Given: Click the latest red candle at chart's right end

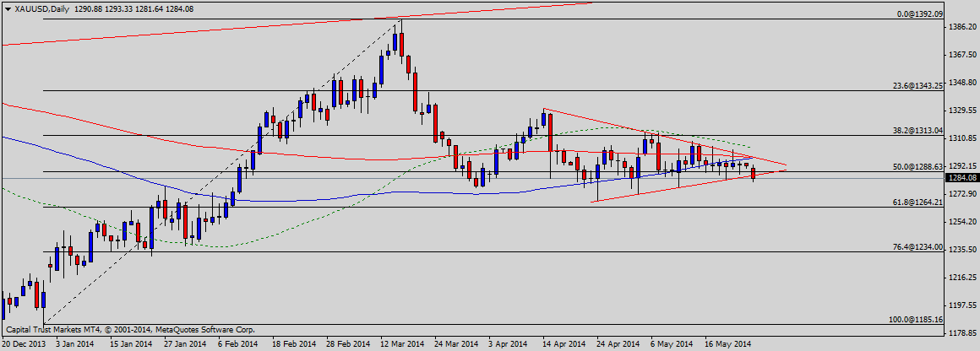Looking at the screenshot, I should (x=753, y=174).
